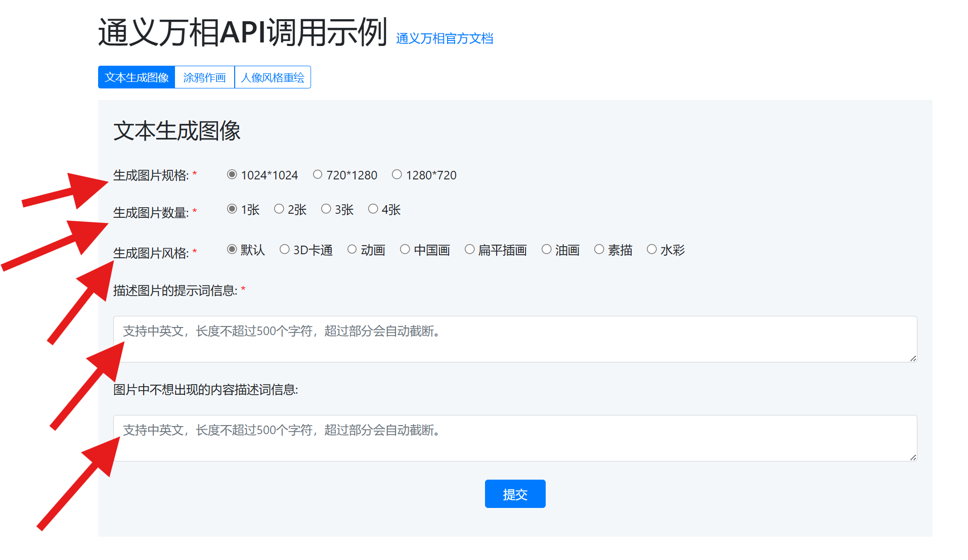This screenshot has width=968, height=560.
Task: Click the 描述图片的提示词信息 label
Action: coord(175,291)
